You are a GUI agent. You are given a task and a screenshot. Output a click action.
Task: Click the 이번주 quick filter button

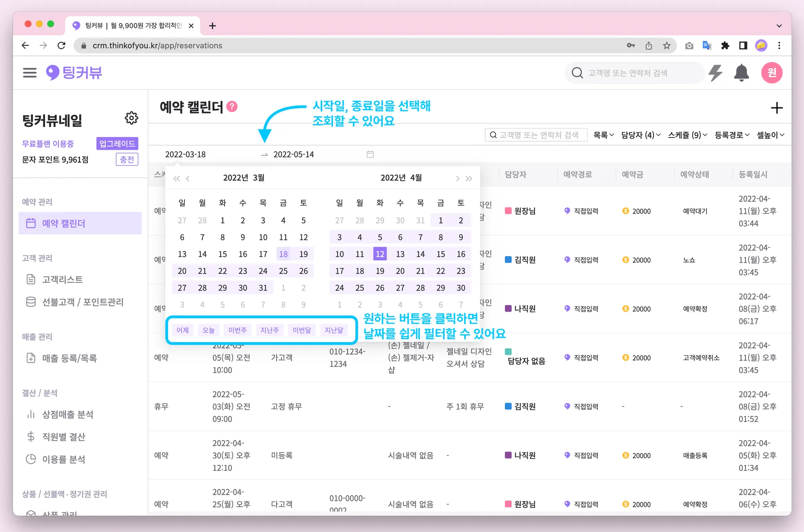tap(238, 330)
